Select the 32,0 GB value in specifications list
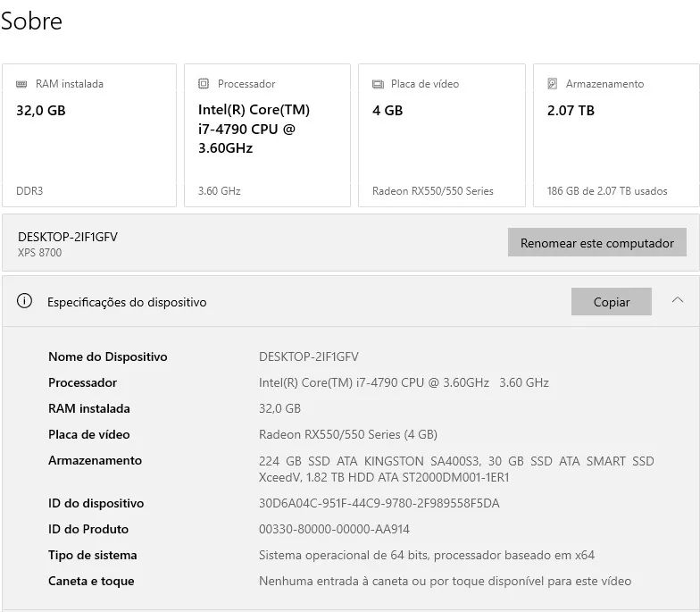Viewport: 700px width, 612px height. coord(280,408)
